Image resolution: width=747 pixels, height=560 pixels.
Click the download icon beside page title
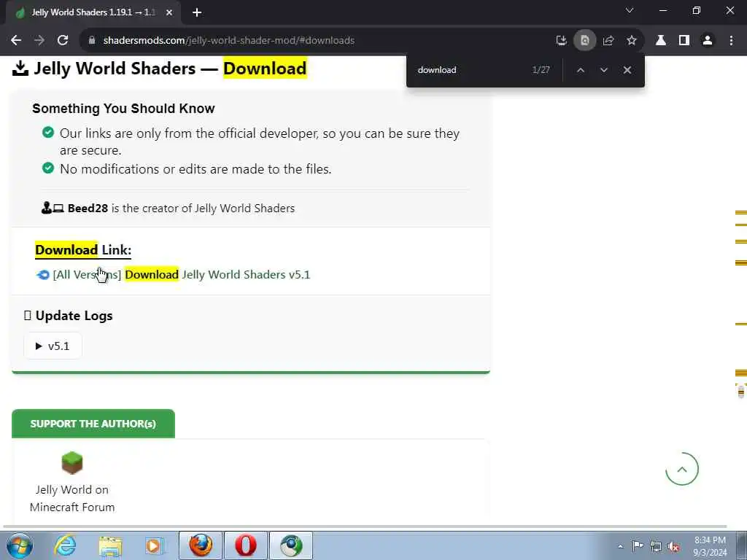[20, 69]
